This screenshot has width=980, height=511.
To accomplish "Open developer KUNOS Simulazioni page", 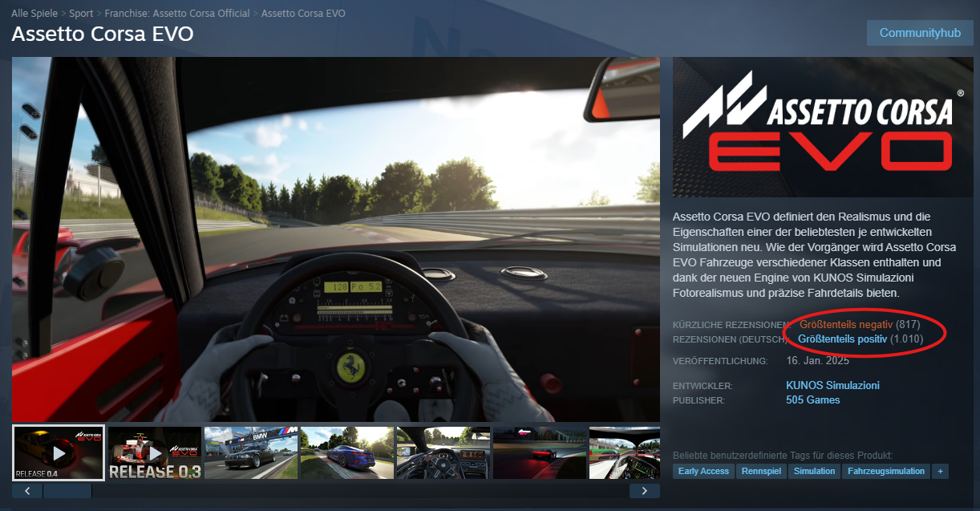I will pyautogui.click(x=832, y=386).
